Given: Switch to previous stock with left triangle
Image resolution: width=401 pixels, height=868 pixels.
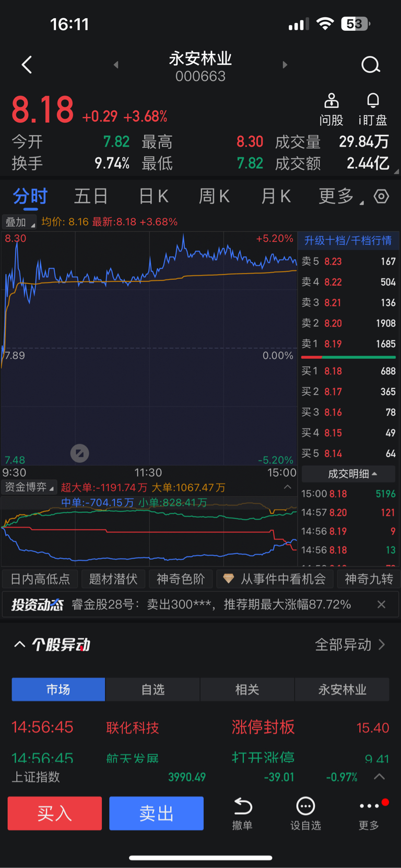Looking at the screenshot, I should pos(116,65).
